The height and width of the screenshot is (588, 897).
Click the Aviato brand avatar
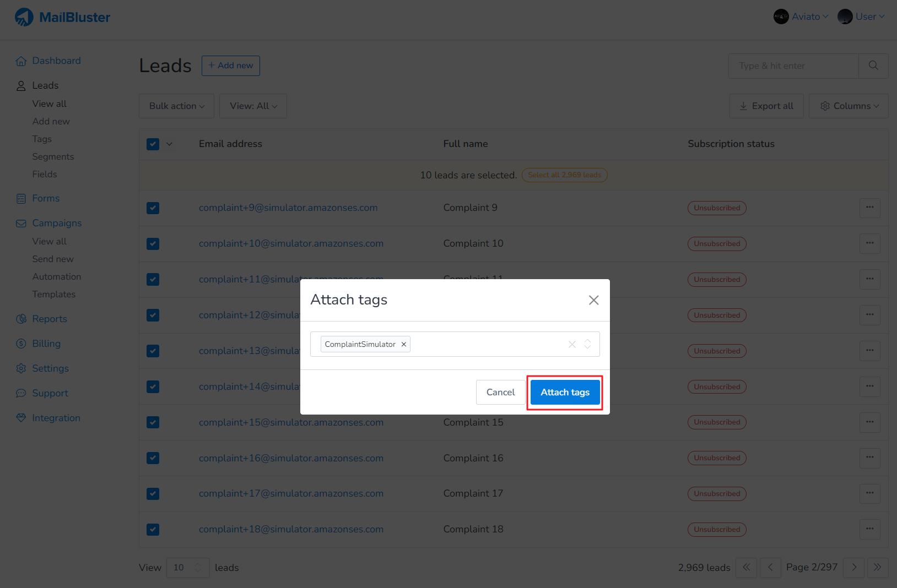click(x=781, y=17)
